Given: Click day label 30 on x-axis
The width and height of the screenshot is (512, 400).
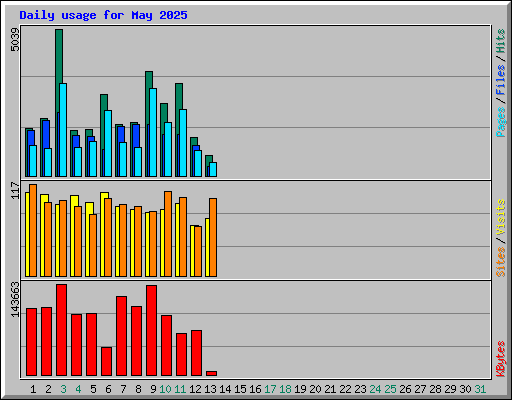Looking at the screenshot, I should [465, 389].
